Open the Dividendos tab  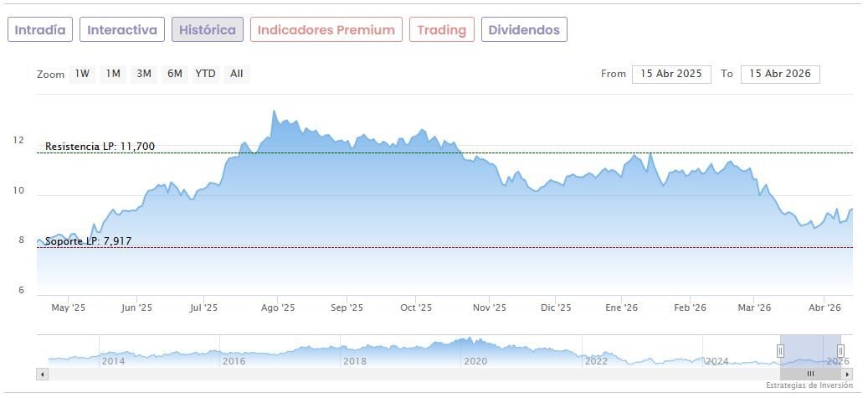coord(524,30)
